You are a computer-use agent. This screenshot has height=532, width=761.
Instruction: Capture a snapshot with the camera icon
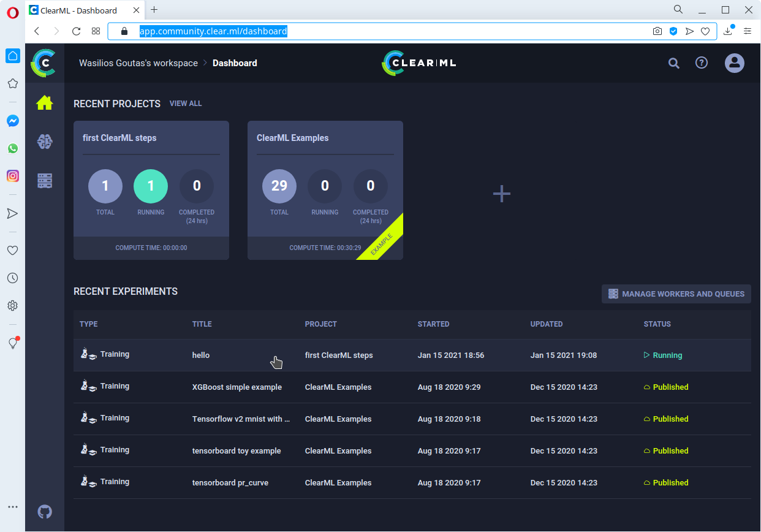657,31
